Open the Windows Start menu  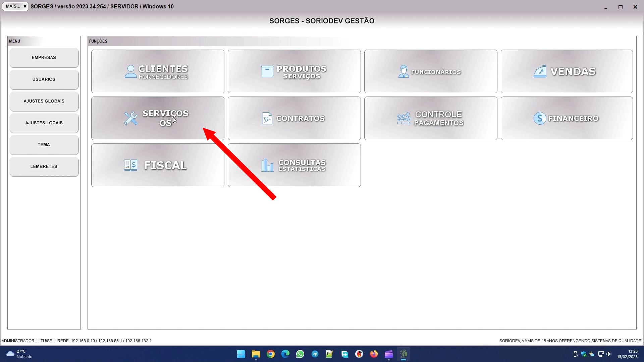point(241,354)
